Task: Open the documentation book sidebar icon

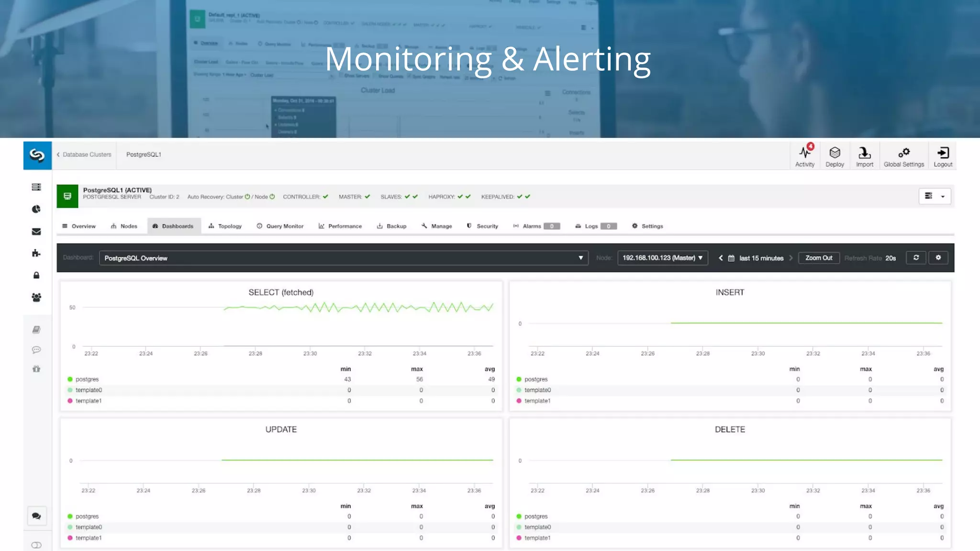Action: 36,330
